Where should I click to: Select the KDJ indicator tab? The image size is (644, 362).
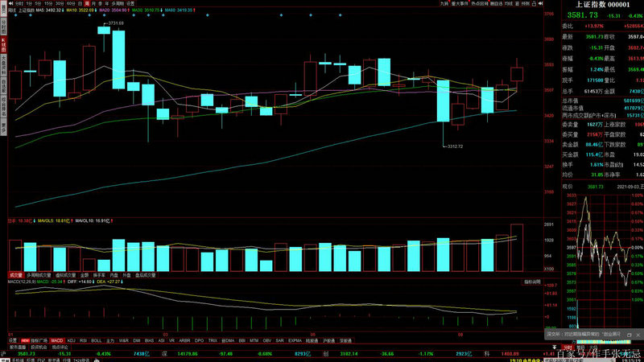coord(72,341)
